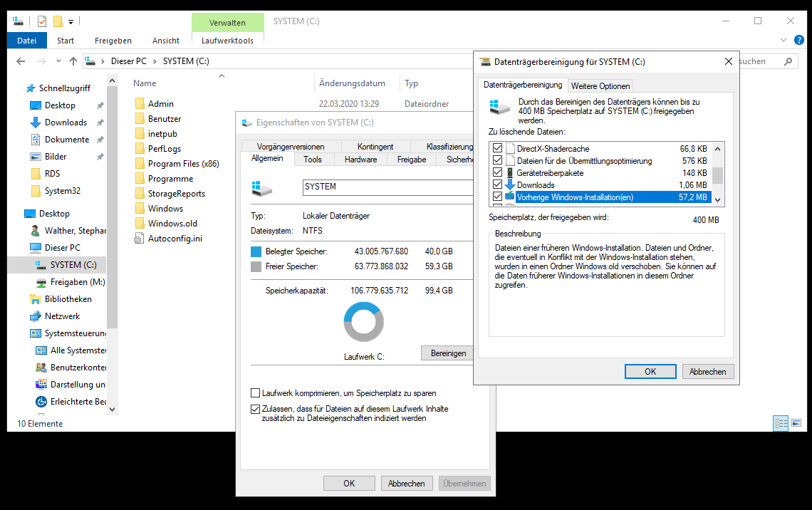Screen dimensions: 812x510
Task: Select the Benutzer folder icon
Action: point(140,118)
